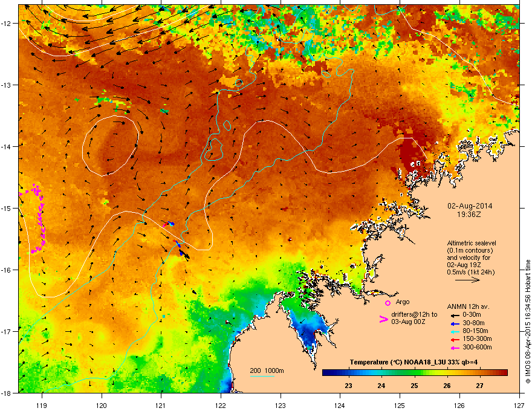Click the 0.5m/s reference velocity arrow
Viewport: 532px width, 411px height.
(467, 280)
